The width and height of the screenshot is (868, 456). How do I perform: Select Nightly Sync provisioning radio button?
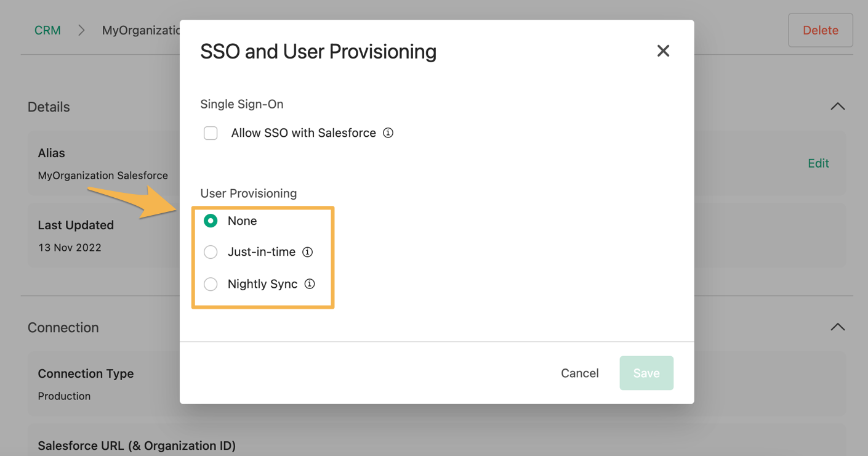211,284
